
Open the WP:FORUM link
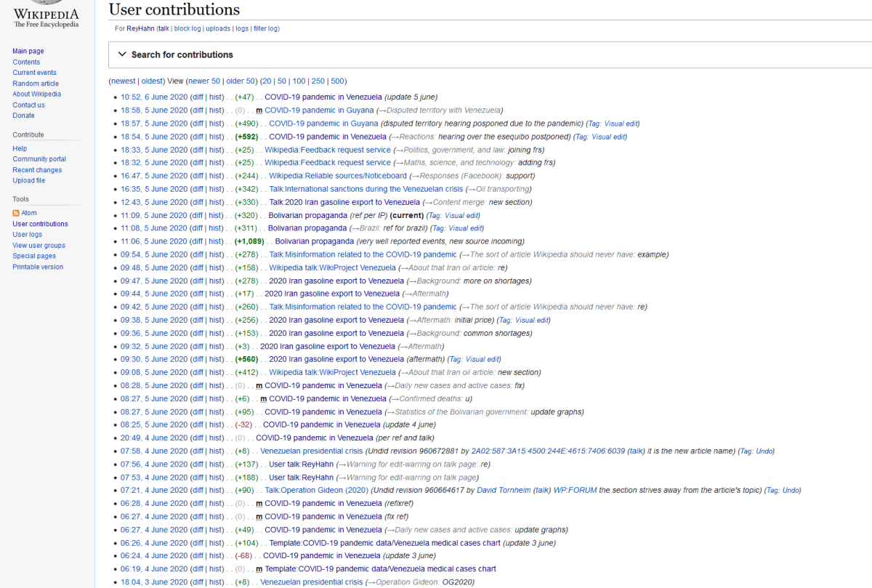click(x=576, y=490)
